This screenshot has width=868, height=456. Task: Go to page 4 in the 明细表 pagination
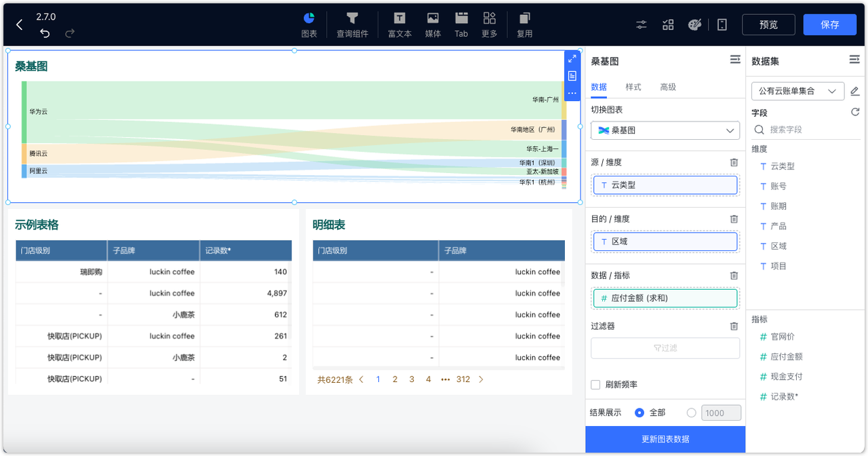tap(428, 379)
